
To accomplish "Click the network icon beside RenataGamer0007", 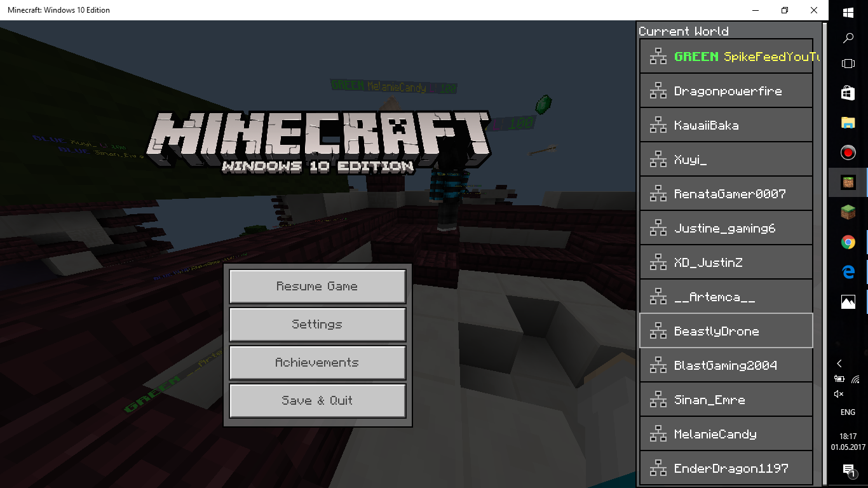I will pyautogui.click(x=658, y=194).
